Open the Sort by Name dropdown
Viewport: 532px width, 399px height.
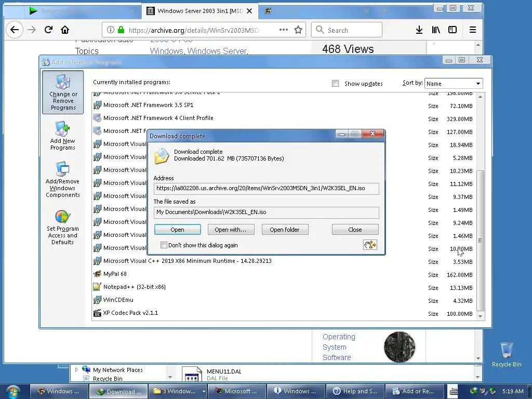click(454, 84)
